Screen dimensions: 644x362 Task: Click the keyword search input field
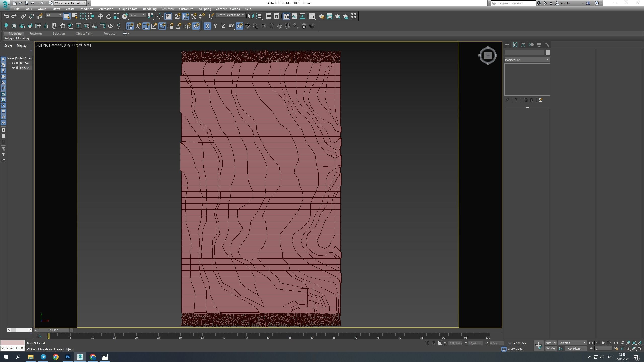pyautogui.click(x=513, y=3)
